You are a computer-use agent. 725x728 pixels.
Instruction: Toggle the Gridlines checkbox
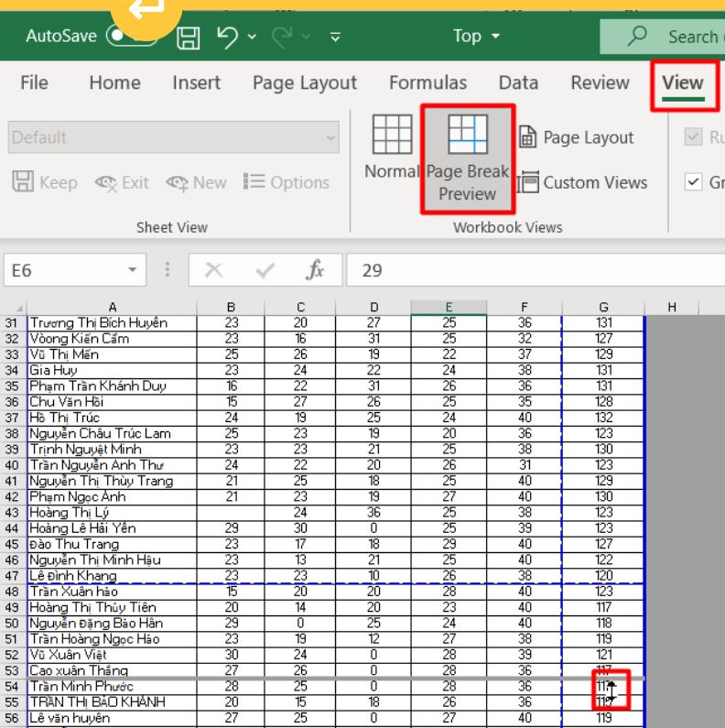[696, 182]
